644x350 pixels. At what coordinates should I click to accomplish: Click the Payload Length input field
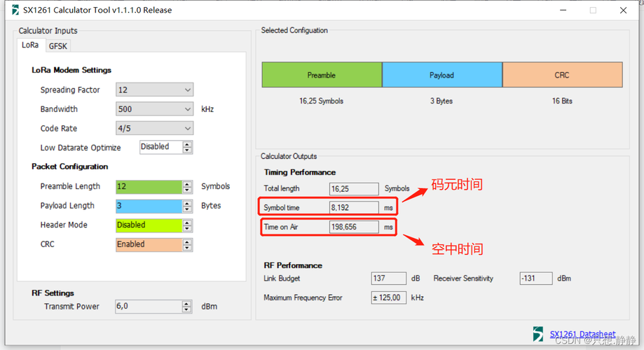coord(149,206)
